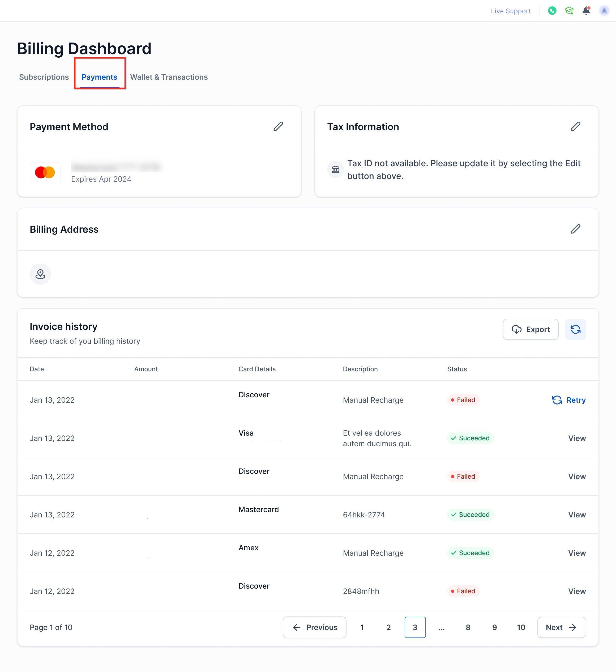Click the green phone call icon
The height and width of the screenshot is (672, 616).
point(552,11)
